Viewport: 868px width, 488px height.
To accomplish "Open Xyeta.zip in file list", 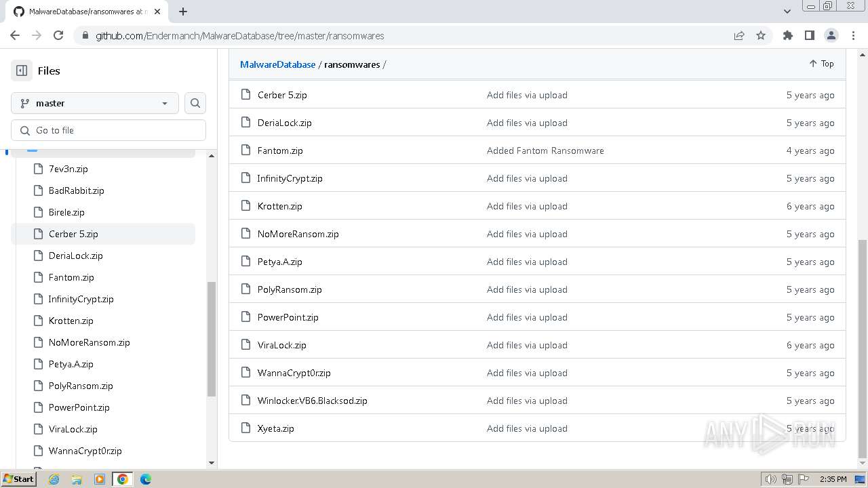I will pos(276,428).
